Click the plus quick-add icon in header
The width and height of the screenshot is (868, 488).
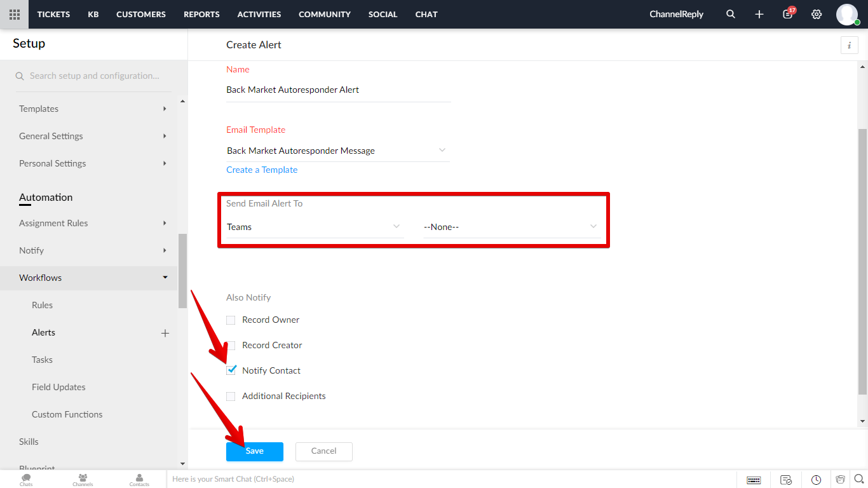759,14
